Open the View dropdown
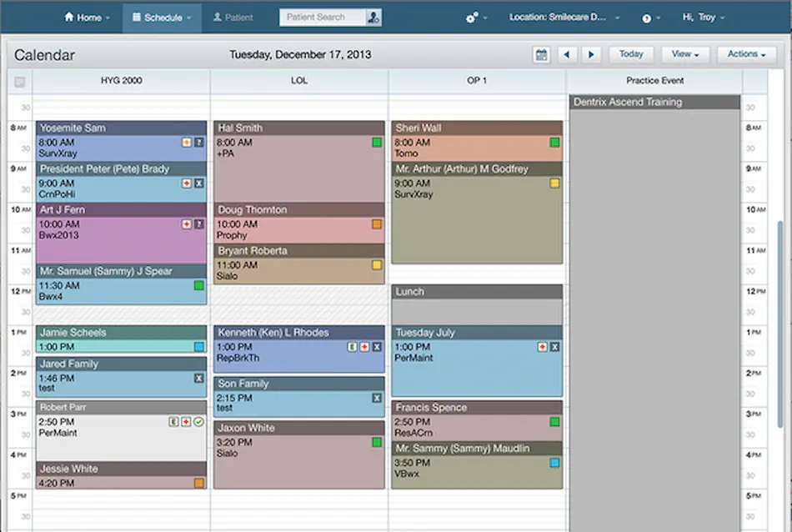The height and width of the screenshot is (532, 792). (684, 54)
